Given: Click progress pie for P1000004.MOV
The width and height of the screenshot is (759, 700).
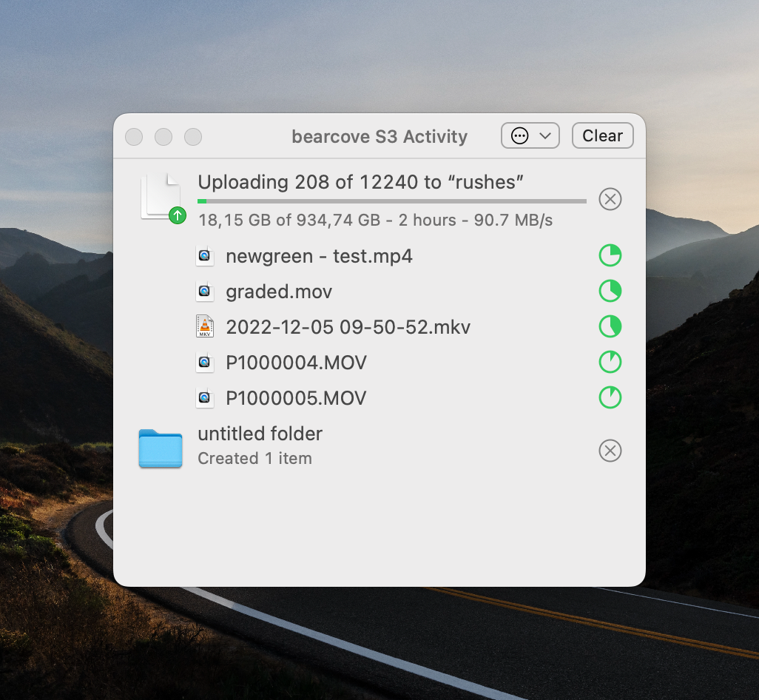Looking at the screenshot, I should click(610, 362).
